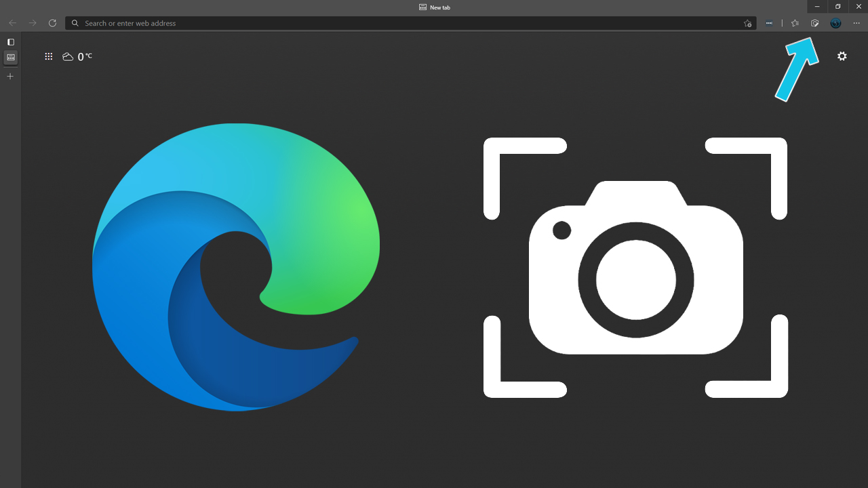Viewport: 868px width, 488px height.
Task: Open the profile avatar menu
Action: [x=835, y=23]
